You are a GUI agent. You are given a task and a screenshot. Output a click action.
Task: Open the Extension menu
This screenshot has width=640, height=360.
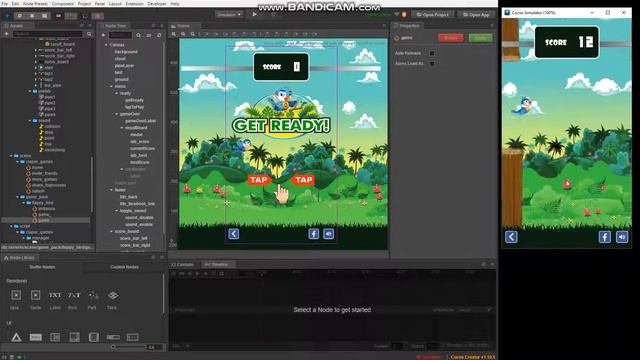click(x=134, y=4)
